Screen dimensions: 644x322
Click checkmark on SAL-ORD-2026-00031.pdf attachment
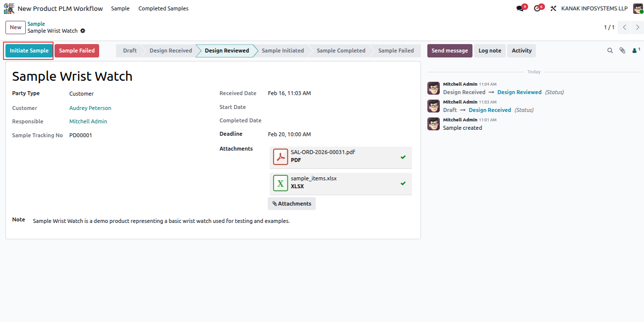[403, 157]
